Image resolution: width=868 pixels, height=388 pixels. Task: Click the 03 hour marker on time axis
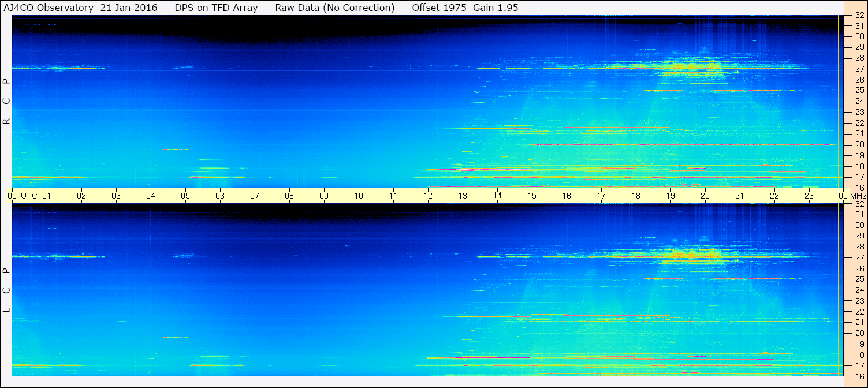116,196
